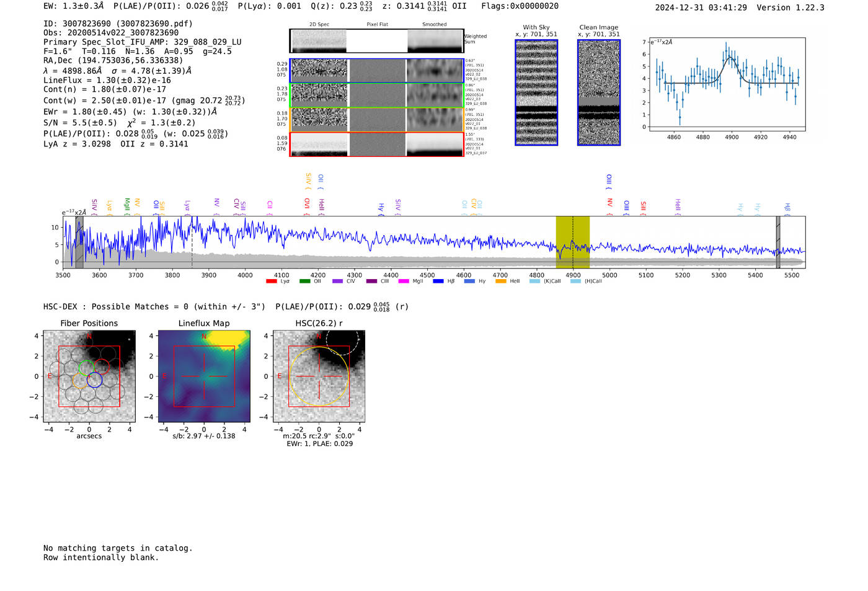Click the dashed vertical line near 3850

tap(192, 242)
